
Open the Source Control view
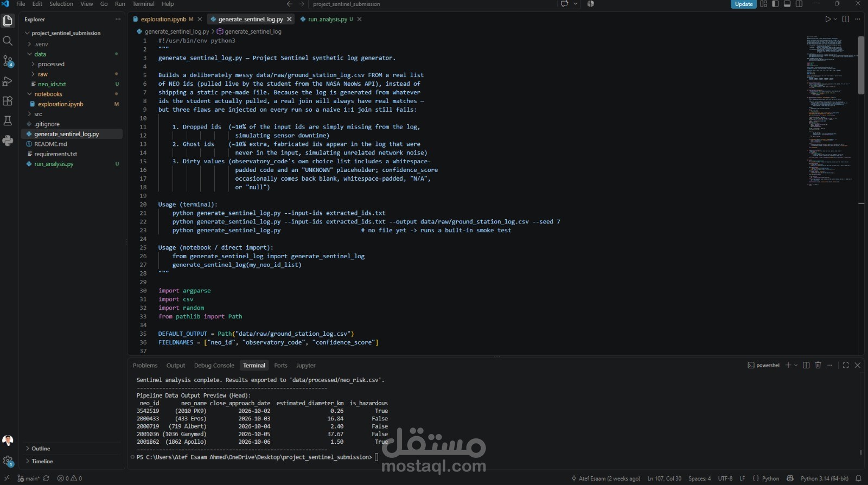click(x=8, y=61)
